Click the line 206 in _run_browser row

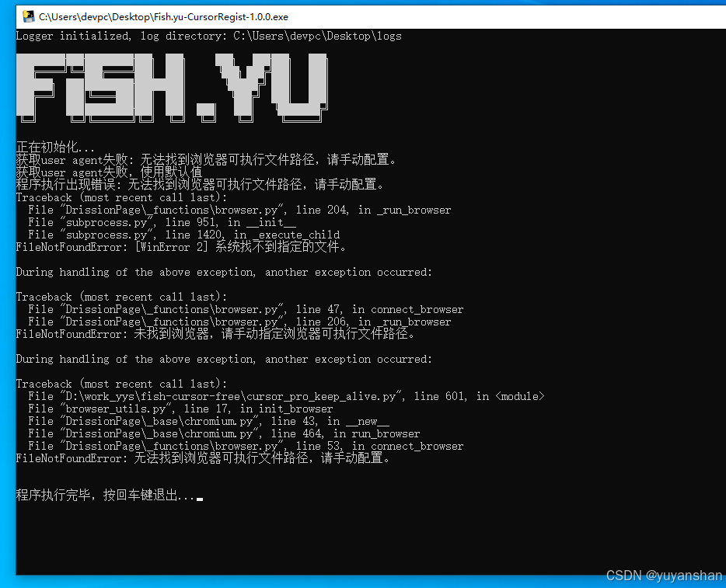(x=239, y=322)
